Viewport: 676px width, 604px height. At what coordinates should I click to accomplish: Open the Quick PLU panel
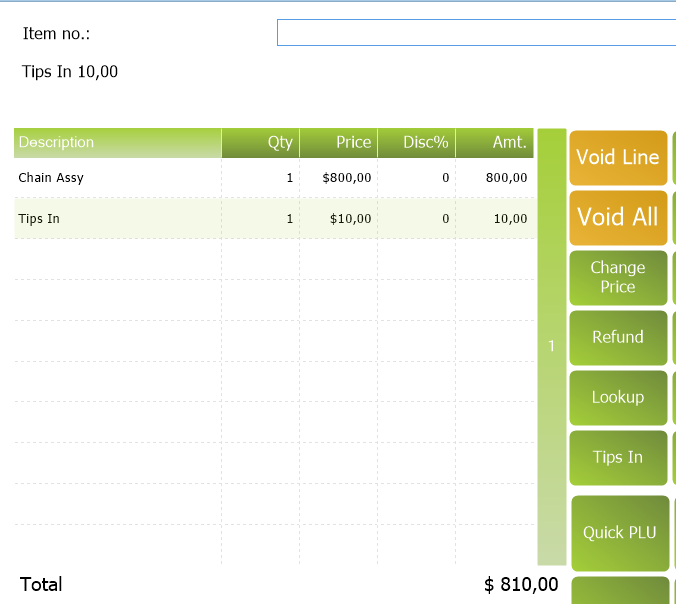pyautogui.click(x=619, y=532)
